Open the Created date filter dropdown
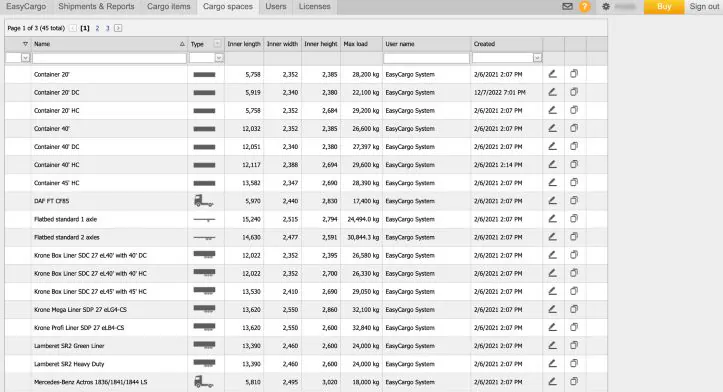723x392 pixels. (537, 58)
